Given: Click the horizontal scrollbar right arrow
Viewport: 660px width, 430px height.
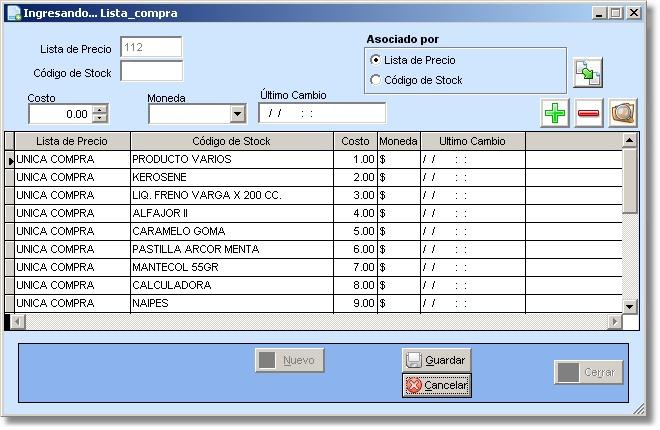Looking at the screenshot, I should (x=615, y=322).
